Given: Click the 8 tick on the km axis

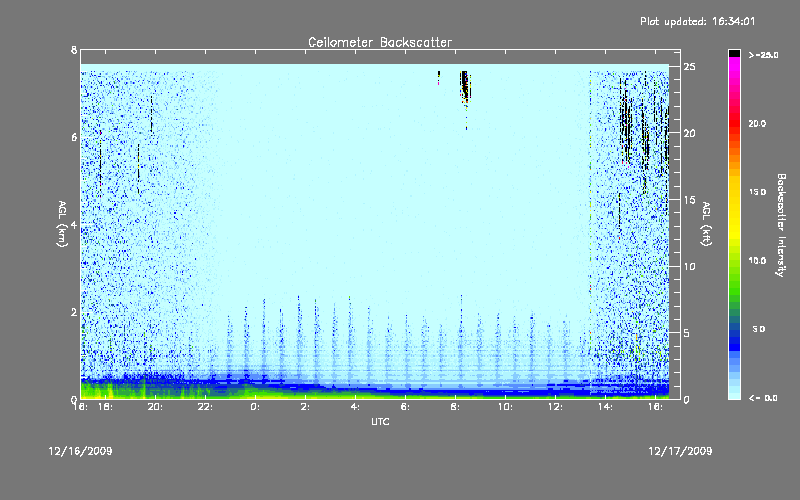Looking at the screenshot, I should 74,50.
